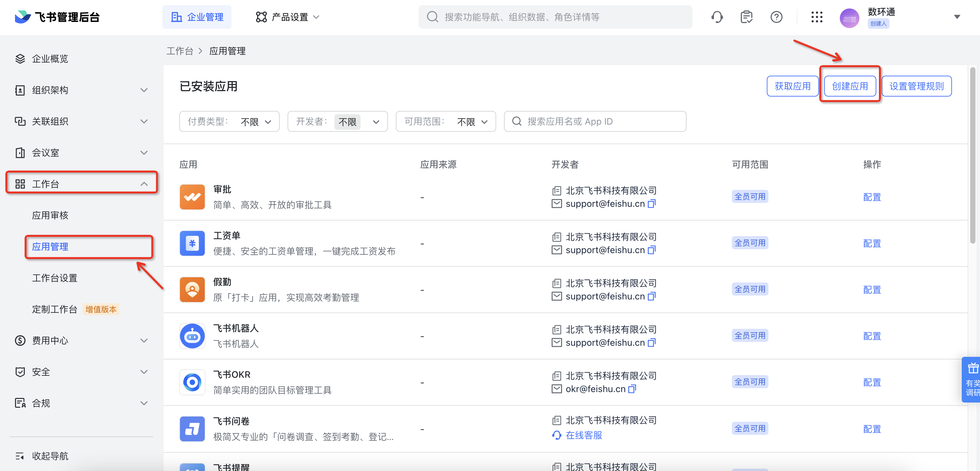Open the nine-dot app launcher grid

pyautogui.click(x=817, y=17)
